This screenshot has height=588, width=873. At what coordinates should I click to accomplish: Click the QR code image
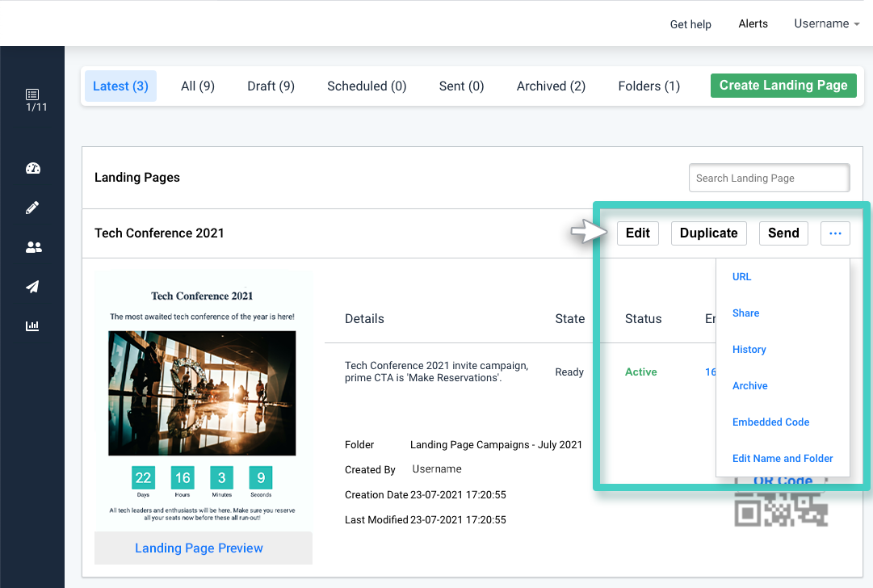(781, 509)
